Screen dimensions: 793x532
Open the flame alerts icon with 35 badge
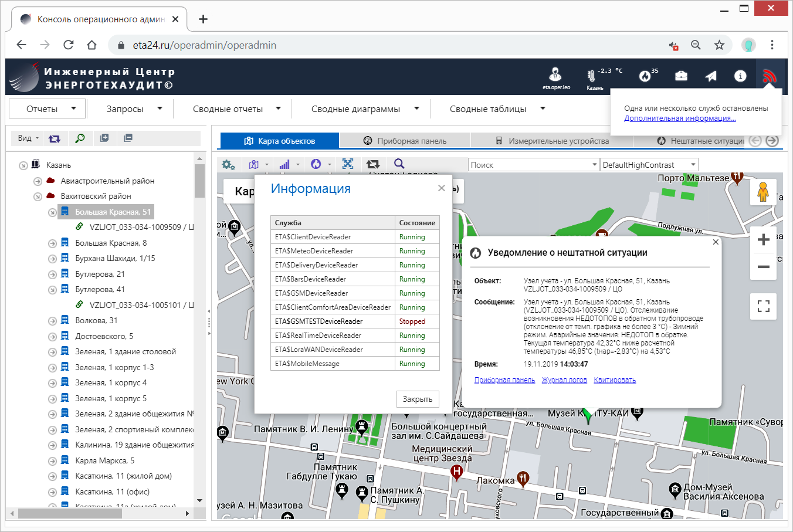pos(645,76)
